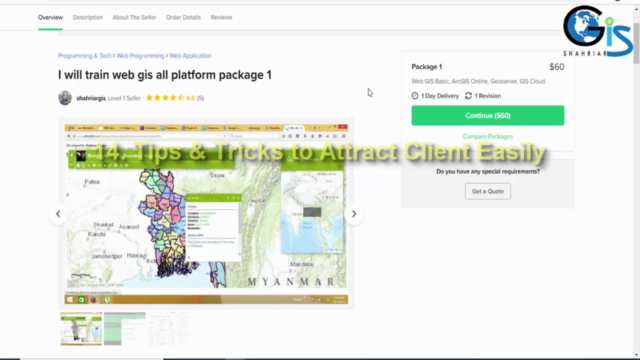Click the Continue ($60) button

point(488,116)
